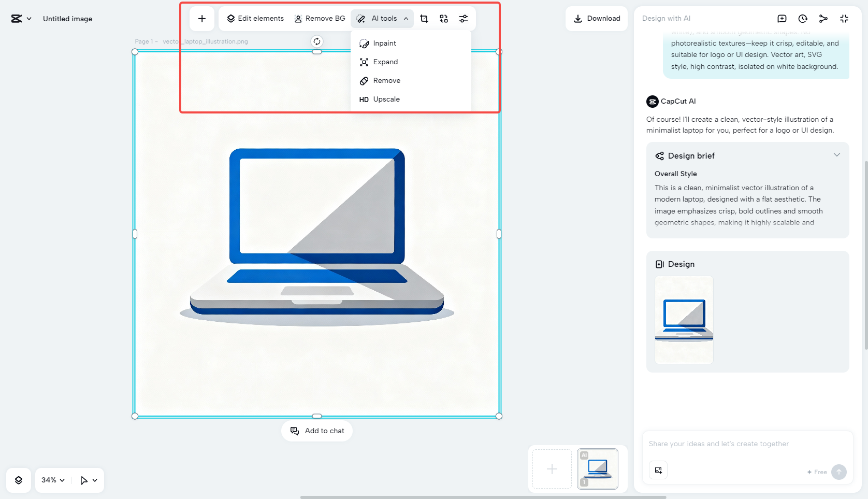Image resolution: width=868 pixels, height=499 pixels.
Task: Share the design
Action: [x=823, y=18]
